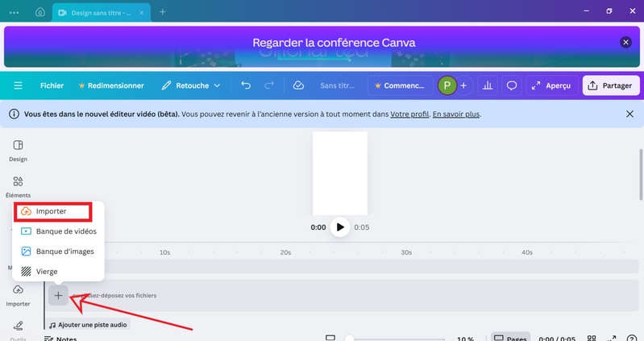This screenshot has width=644, height=341.
Task: Select the white video page canvas
Action: pos(340,173)
